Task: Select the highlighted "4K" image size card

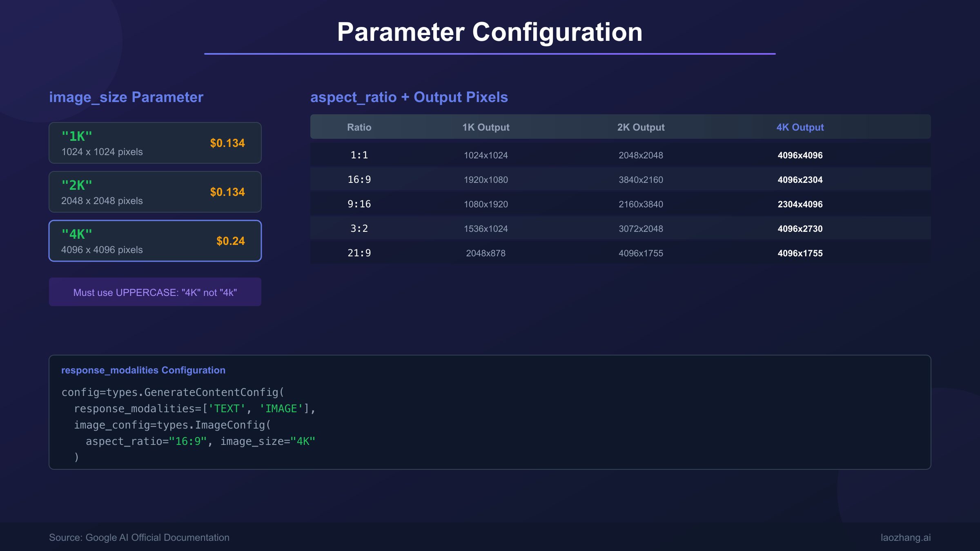Action: pos(155,241)
